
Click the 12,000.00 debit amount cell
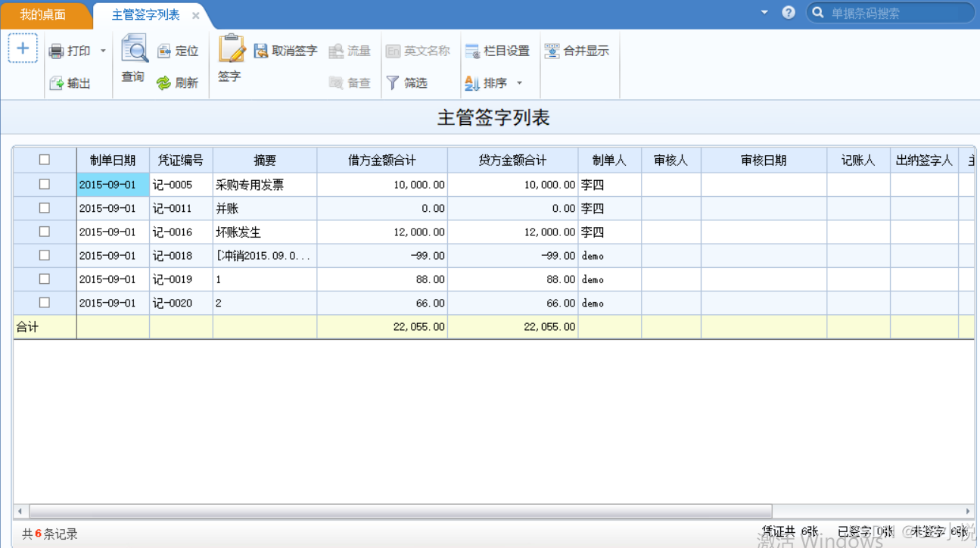382,232
